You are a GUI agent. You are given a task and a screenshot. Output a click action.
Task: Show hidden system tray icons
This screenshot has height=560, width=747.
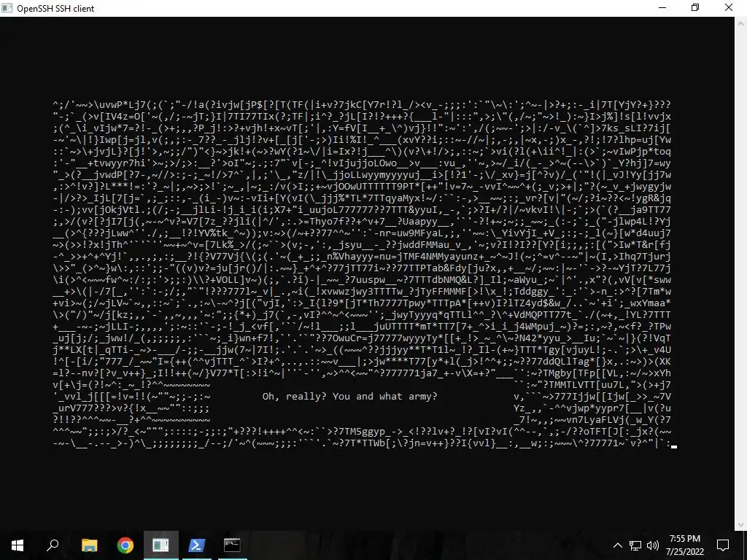coord(617,545)
